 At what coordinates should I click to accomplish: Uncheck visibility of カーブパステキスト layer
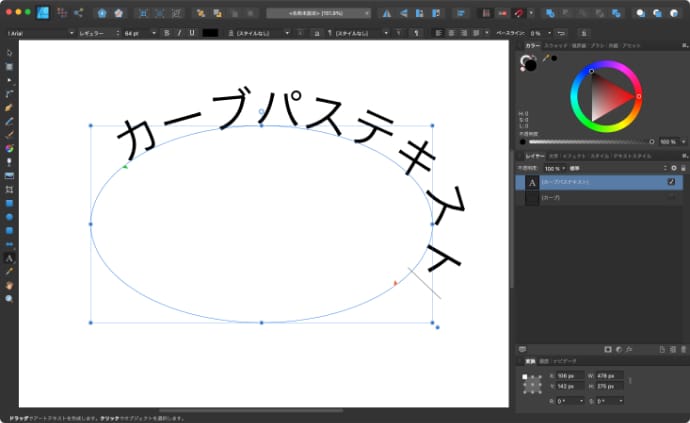point(671,182)
